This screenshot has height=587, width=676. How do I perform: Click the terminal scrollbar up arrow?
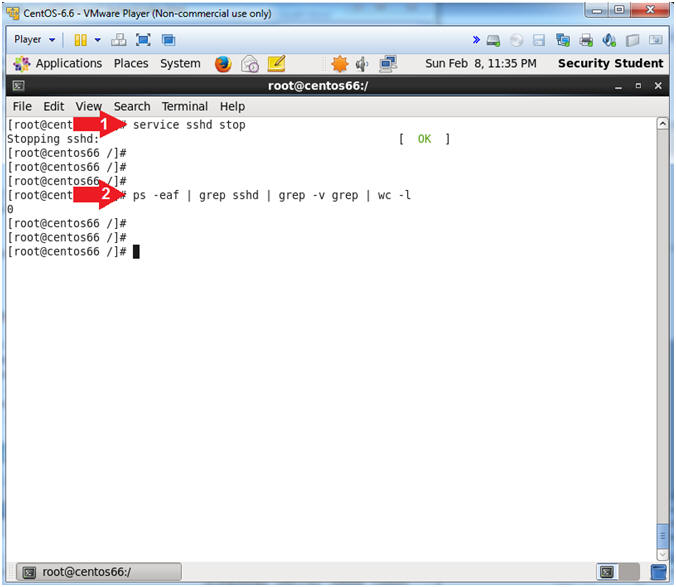663,124
